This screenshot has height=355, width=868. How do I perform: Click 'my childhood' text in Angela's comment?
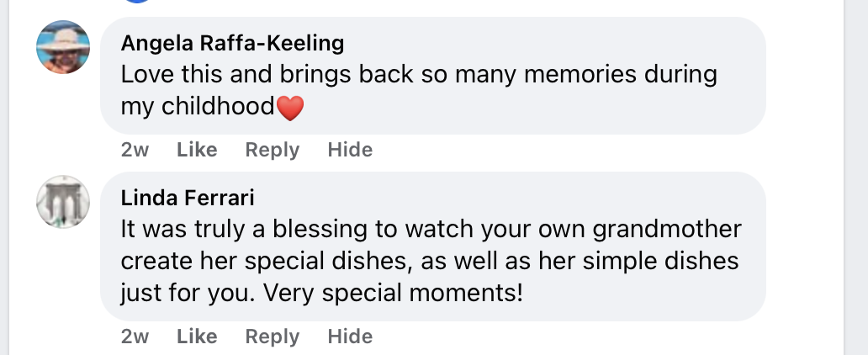pos(198,106)
